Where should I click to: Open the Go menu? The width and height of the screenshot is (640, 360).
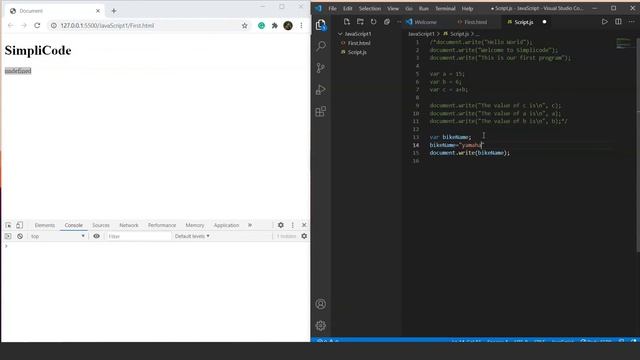[x=409, y=9]
